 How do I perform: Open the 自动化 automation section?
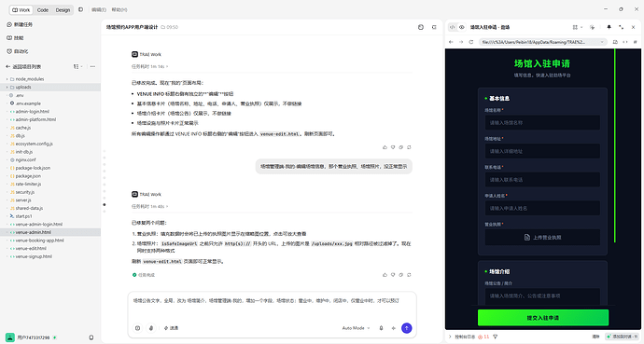[x=18, y=51]
